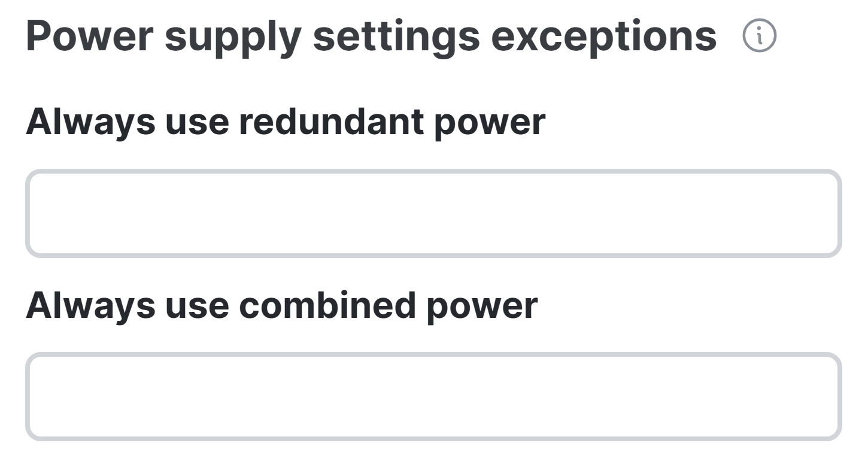868x458 pixels.
Task: Click the word 'combined' in the field label
Action: [328, 305]
